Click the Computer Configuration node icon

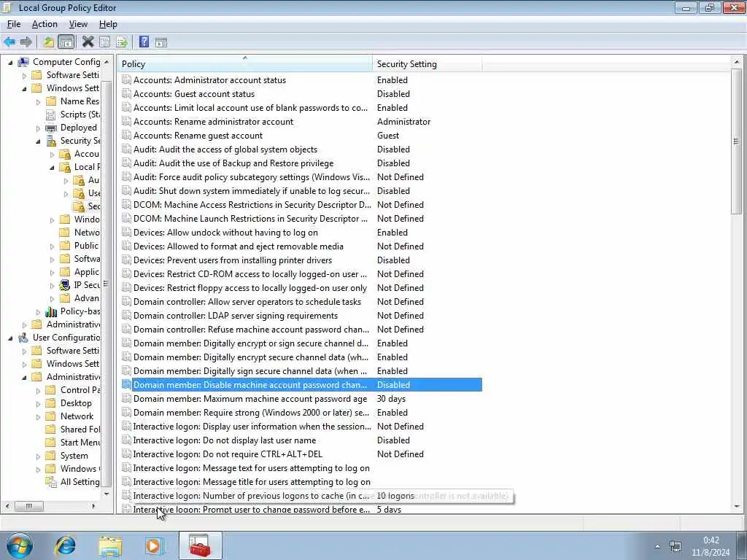click(x=23, y=62)
